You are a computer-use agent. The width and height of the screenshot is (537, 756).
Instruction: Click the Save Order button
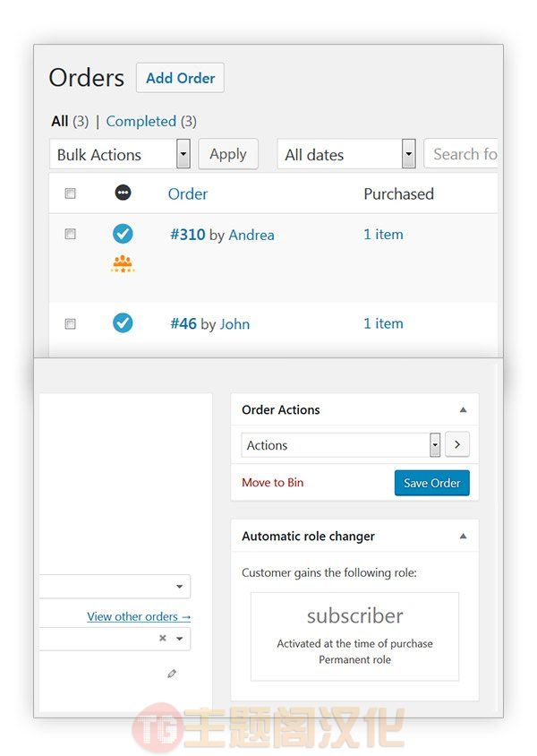point(432,483)
